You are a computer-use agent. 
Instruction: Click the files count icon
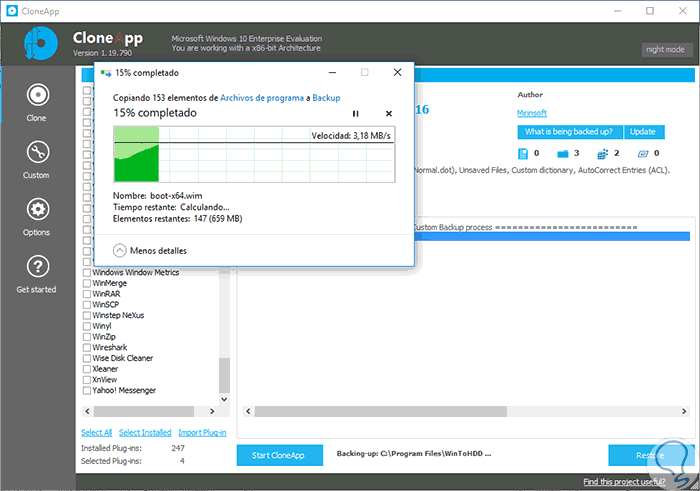[523, 154]
